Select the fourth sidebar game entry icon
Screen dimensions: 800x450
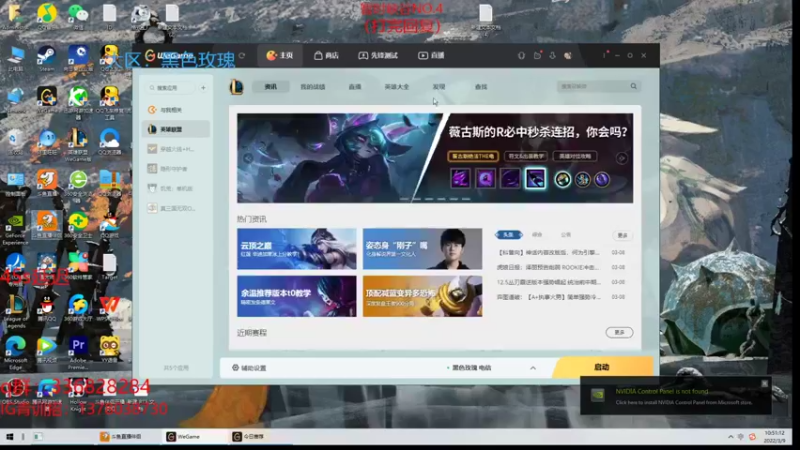(152, 168)
